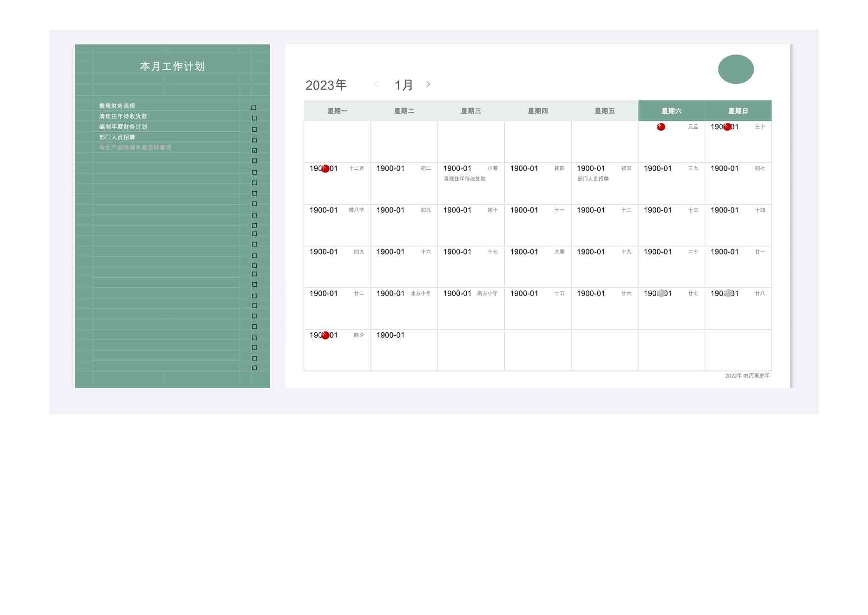This screenshot has height=615, width=868.
Task: Click the grey workday badge in the 廿八 cell
Action: coord(727,293)
